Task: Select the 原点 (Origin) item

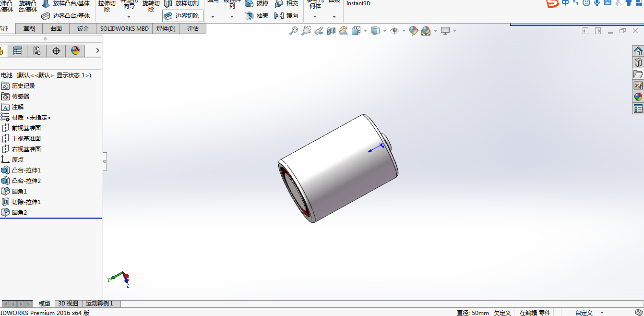Action: (12, 160)
